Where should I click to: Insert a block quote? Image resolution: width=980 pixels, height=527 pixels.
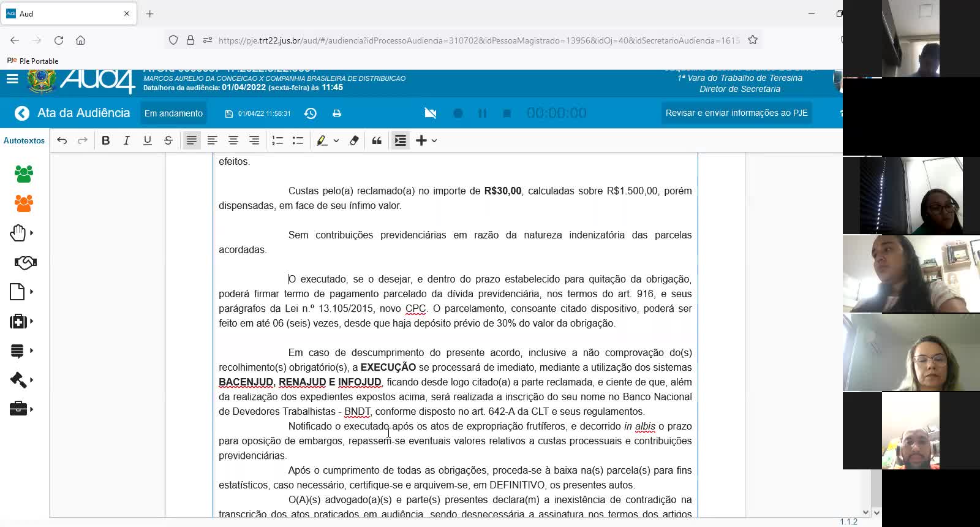click(x=377, y=140)
